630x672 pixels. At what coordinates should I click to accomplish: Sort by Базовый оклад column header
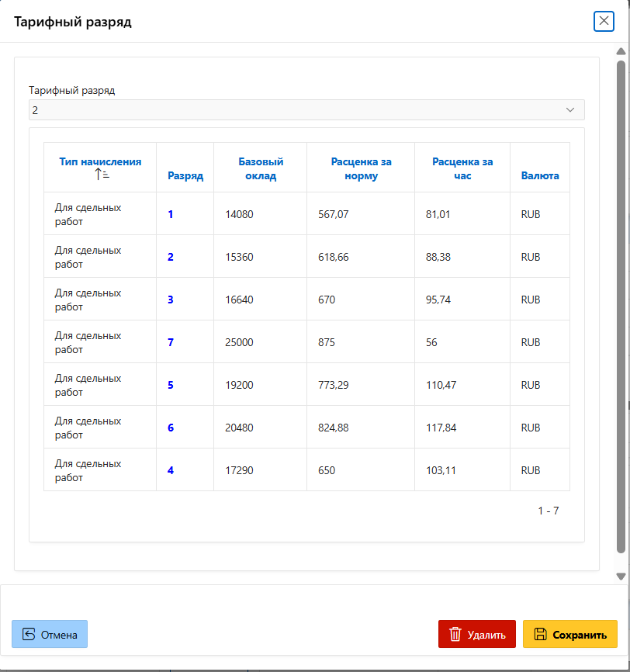click(261, 168)
